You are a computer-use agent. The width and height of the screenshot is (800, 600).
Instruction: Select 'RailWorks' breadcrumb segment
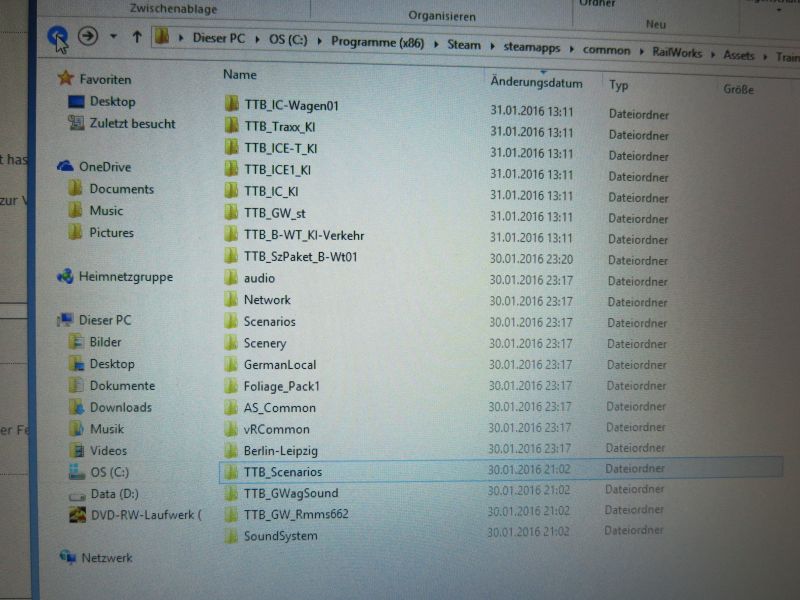click(x=677, y=53)
